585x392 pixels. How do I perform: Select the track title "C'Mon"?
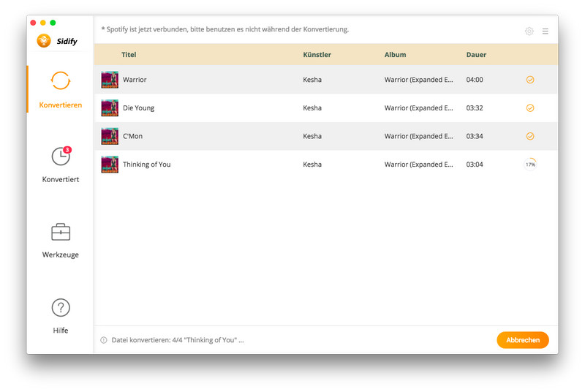tap(133, 137)
